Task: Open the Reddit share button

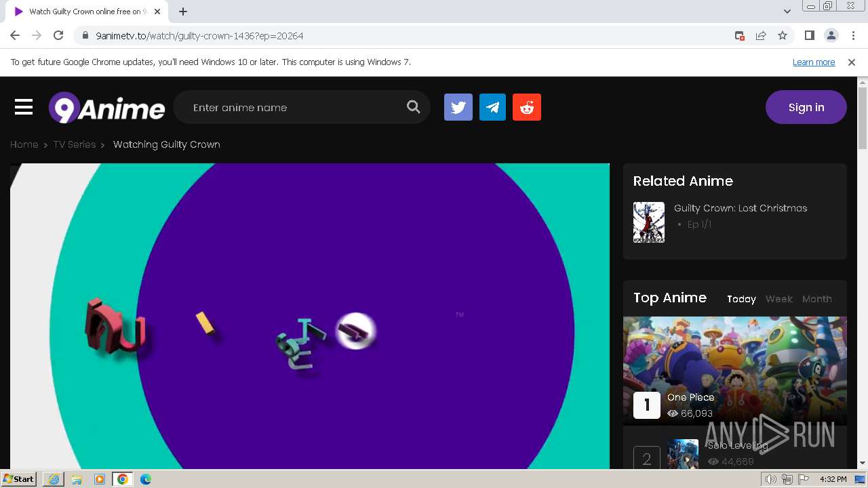Action: (x=527, y=107)
